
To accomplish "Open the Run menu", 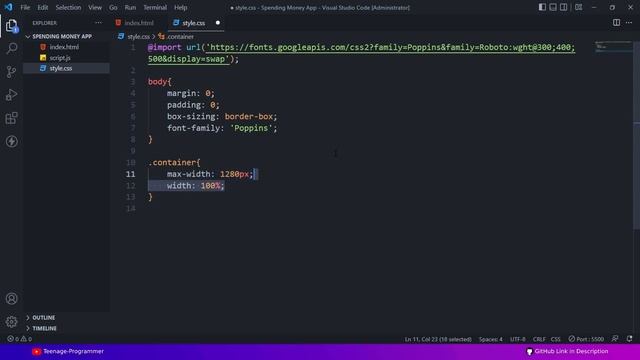I will pyautogui.click(x=130, y=7).
